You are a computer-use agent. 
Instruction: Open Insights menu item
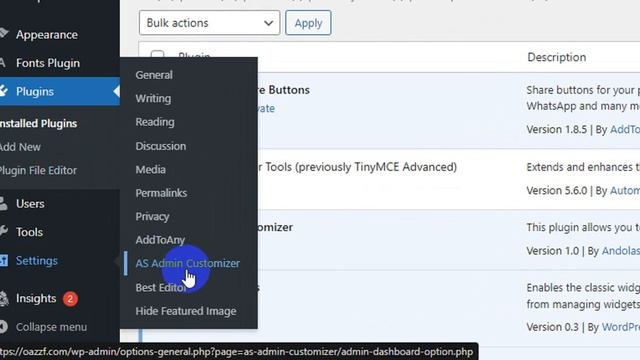tap(36, 299)
